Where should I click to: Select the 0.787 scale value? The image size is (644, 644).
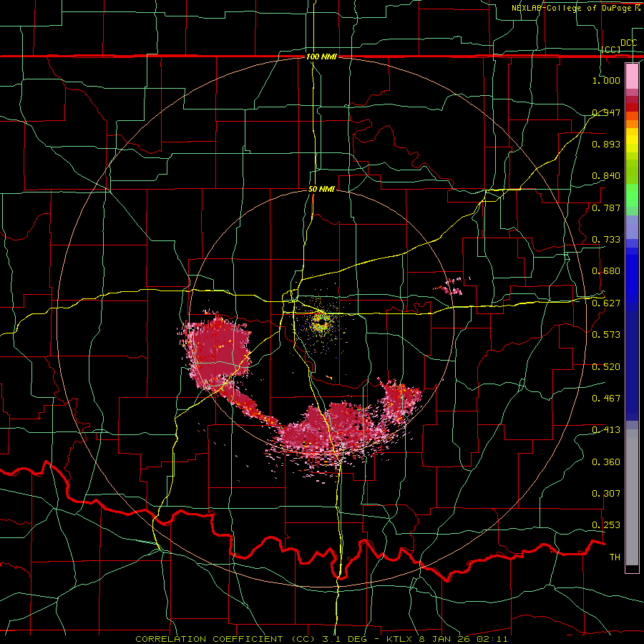click(x=606, y=208)
